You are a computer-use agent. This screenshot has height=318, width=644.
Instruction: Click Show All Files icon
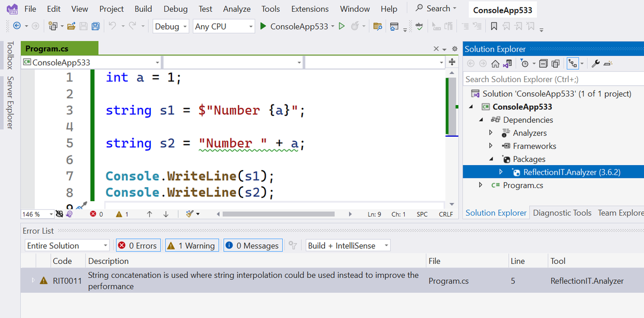555,64
